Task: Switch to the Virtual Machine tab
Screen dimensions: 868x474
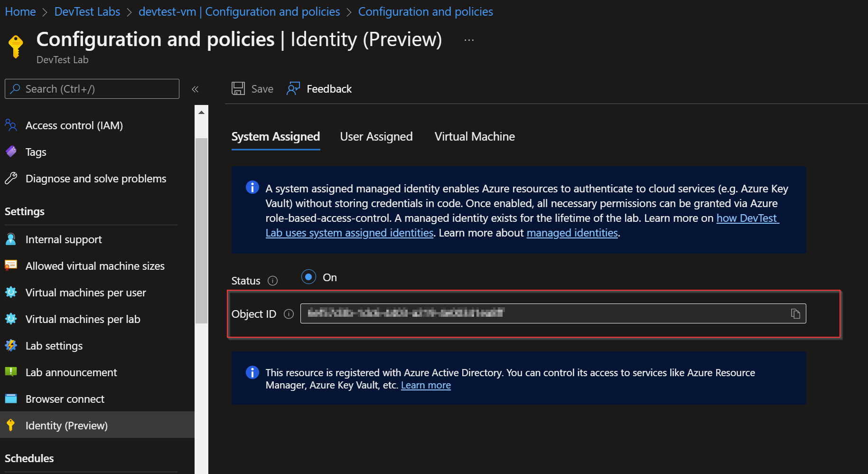Action: coord(475,137)
